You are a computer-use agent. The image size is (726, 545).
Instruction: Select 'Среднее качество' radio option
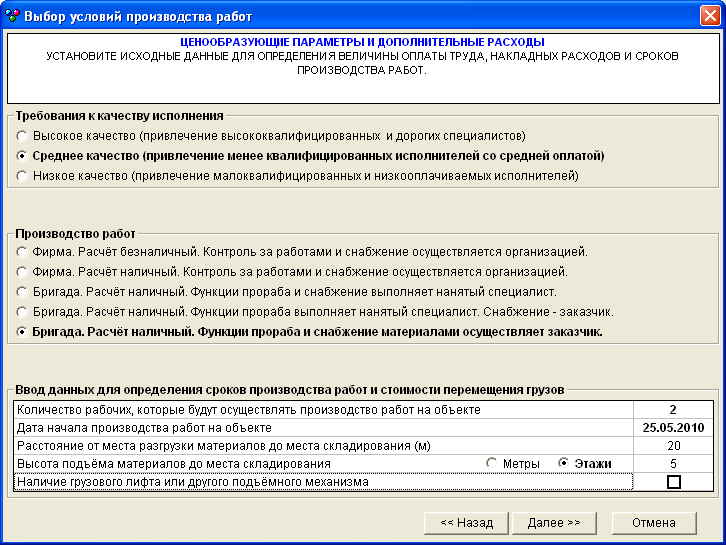[23, 156]
